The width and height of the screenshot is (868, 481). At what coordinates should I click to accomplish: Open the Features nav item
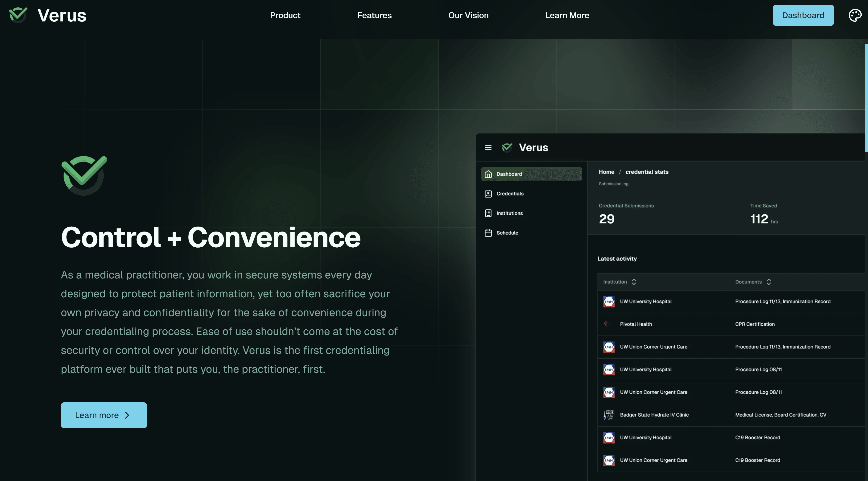click(x=374, y=15)
